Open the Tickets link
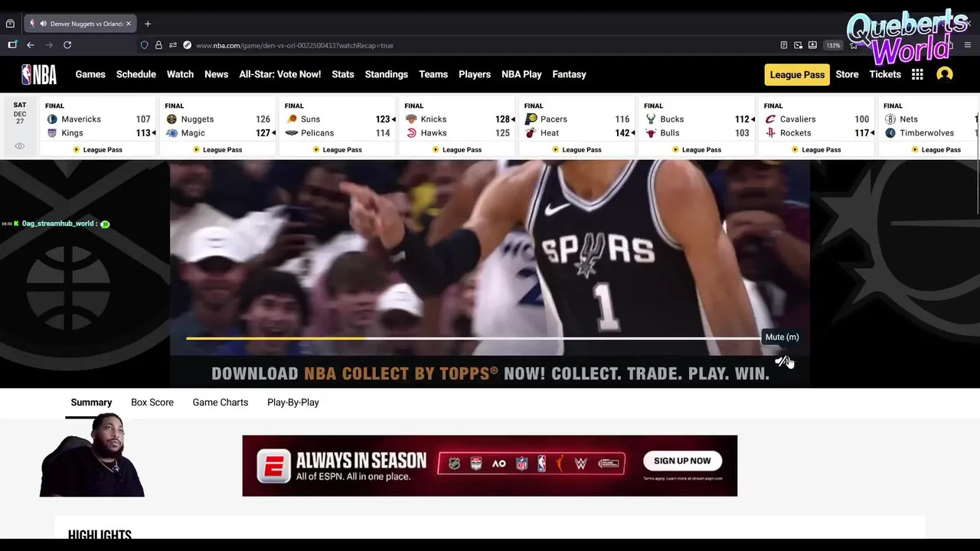Viewport: 980px width, 551px height. [x=885, y=74]
